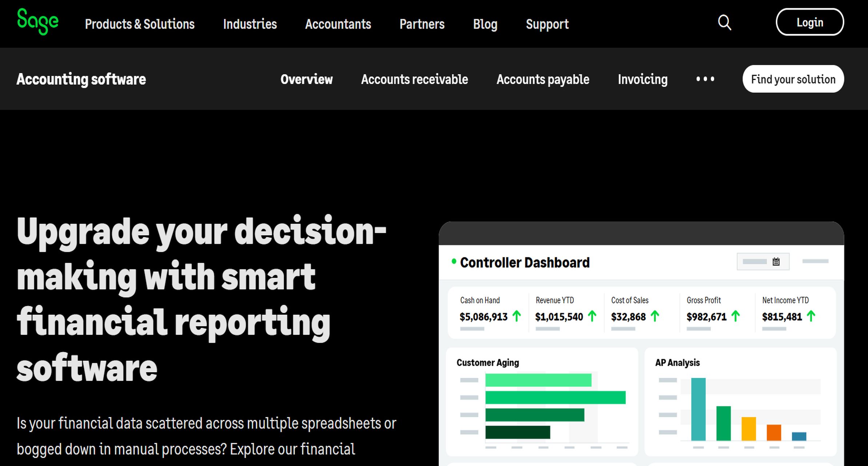Open the Industries menu
The width and height of the screenshot is (868, 466).
(250, 24)
